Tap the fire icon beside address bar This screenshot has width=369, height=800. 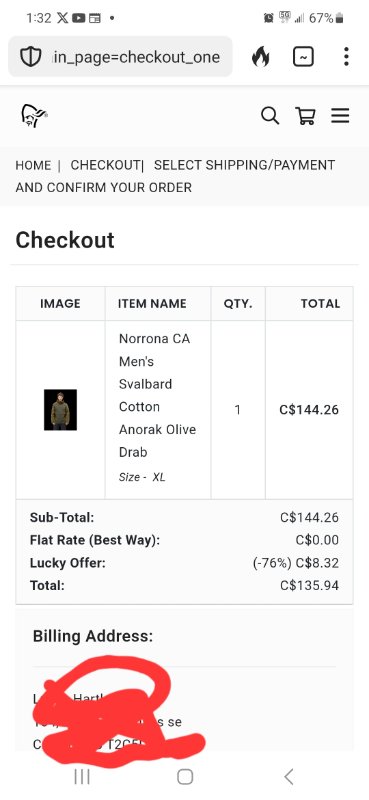click(x=260, y=57)
